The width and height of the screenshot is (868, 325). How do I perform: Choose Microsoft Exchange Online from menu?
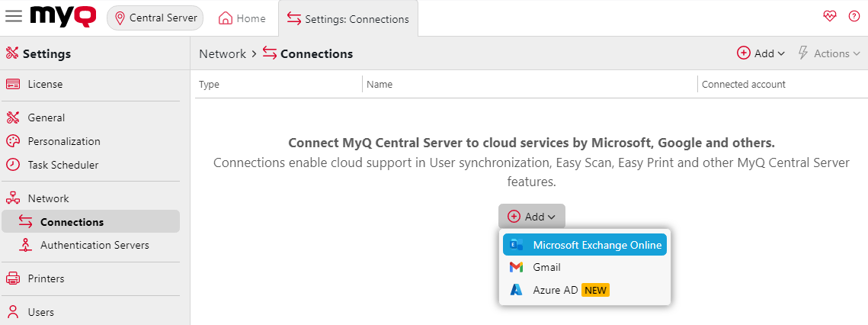click(x=585, y=245)
